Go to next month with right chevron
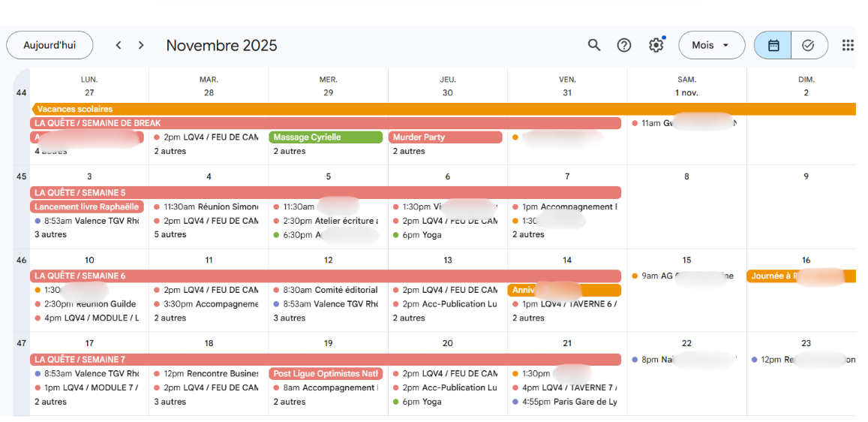The width and height of the screenshot is (868, 422). coord(141,45)
